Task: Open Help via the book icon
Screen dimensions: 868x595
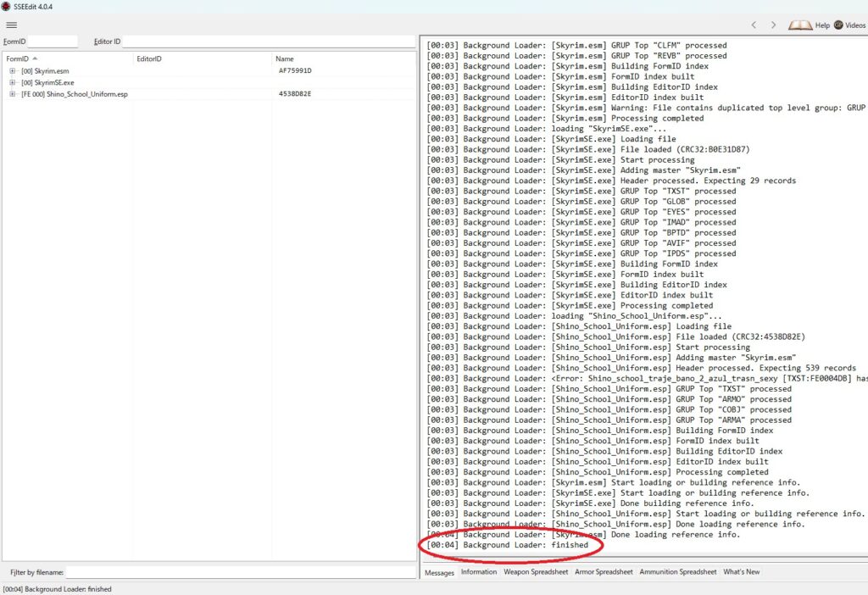Action: (800, 25)
